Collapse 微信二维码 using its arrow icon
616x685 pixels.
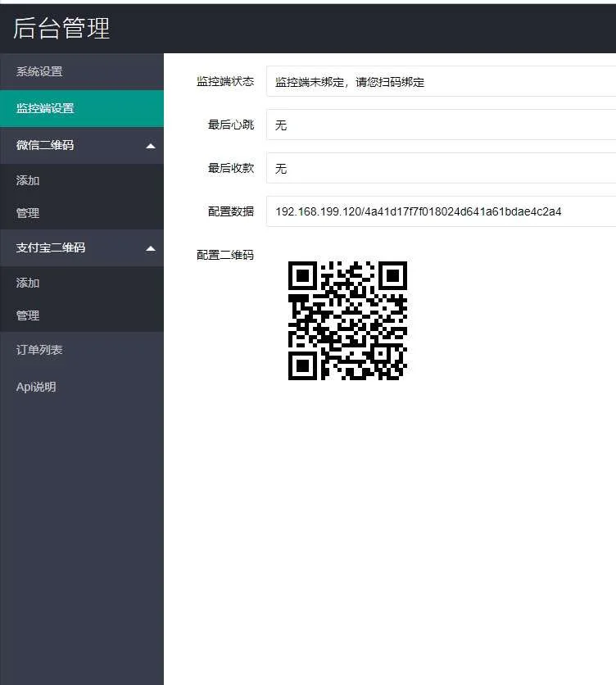click(x=150, y=146)
